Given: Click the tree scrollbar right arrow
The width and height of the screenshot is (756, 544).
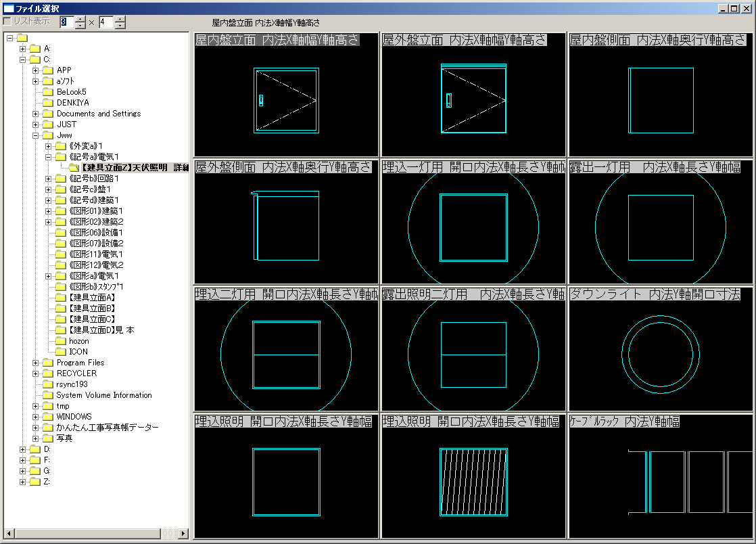Looking at the screenshot, I should pos(183,533).
